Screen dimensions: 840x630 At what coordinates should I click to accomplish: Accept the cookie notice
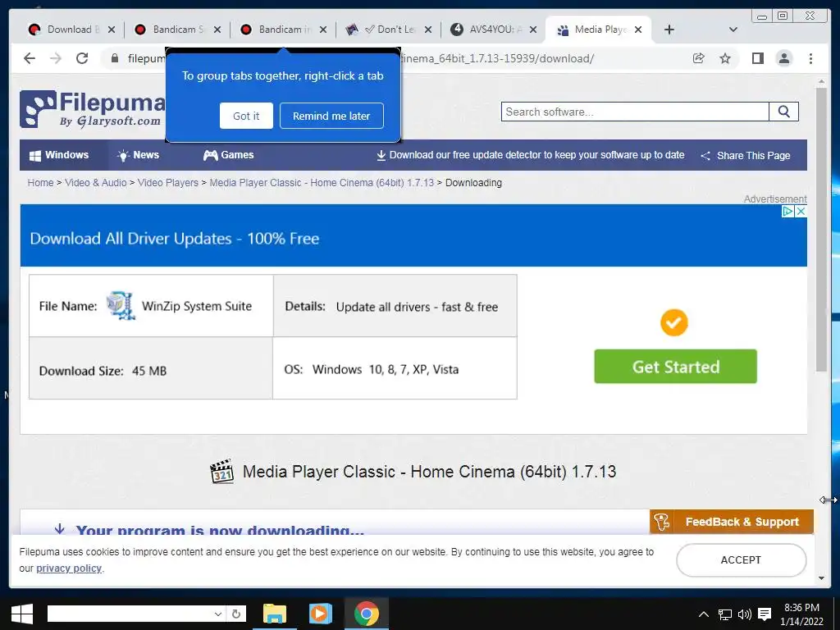click(741, 559)
